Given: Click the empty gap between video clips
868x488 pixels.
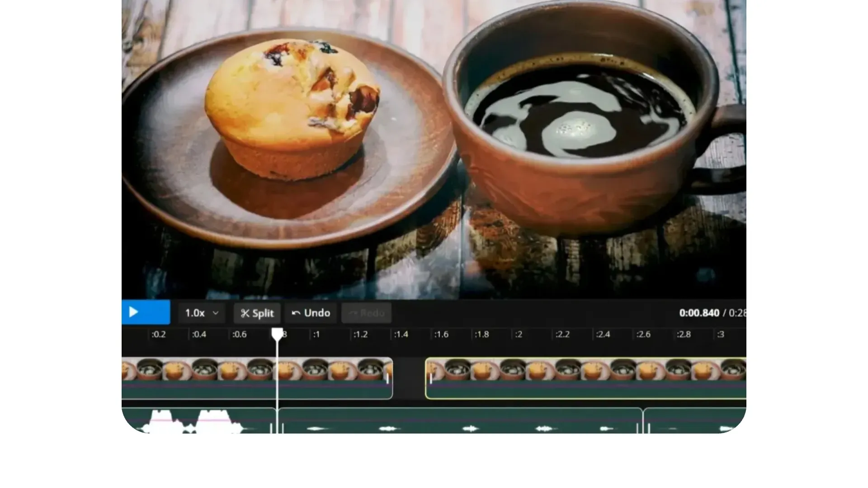Looking at the screenshot, I should pos(409,378).
